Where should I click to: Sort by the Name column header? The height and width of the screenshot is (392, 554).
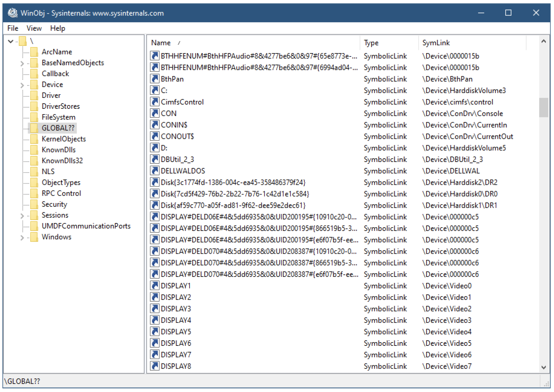click(254, 43)
